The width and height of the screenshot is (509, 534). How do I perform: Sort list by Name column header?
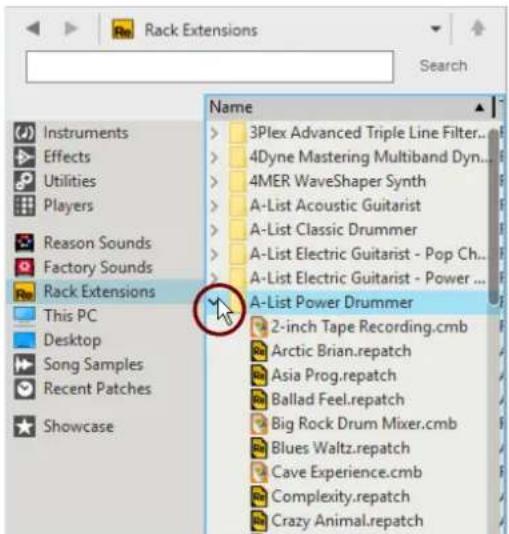point(349,108)
